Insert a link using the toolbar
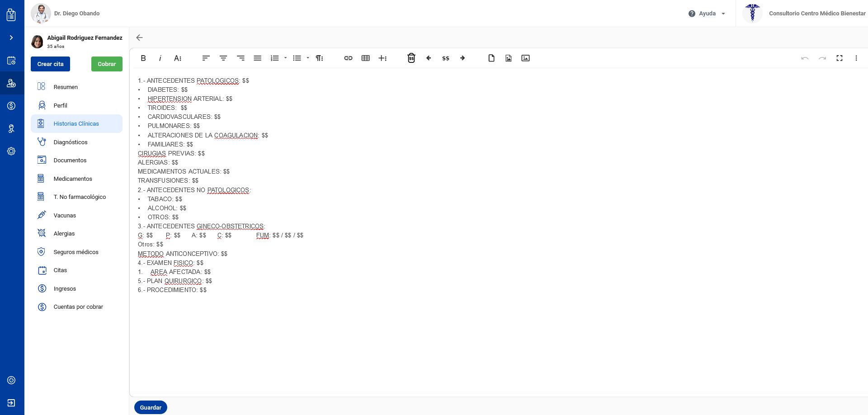Screen dimensions: 868x415 [348, 58]
